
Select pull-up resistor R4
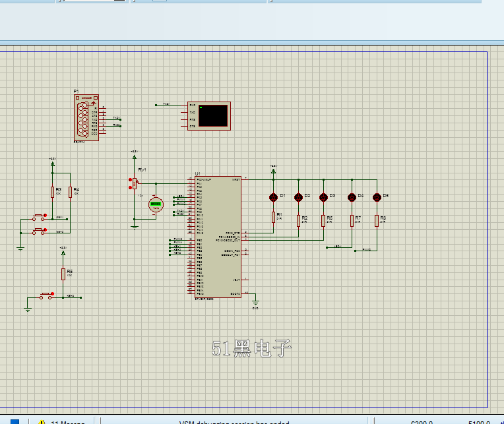[x=70, y=192]
